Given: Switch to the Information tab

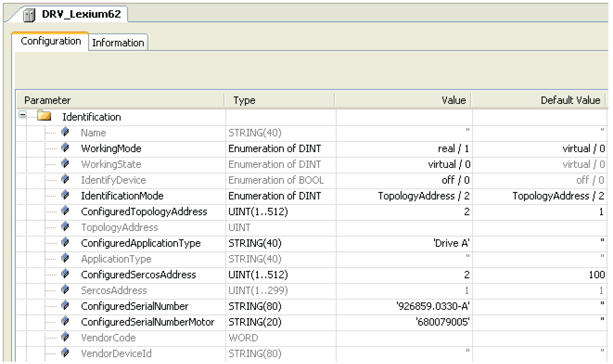Looking at the screenshot, I should click(118, 43).
